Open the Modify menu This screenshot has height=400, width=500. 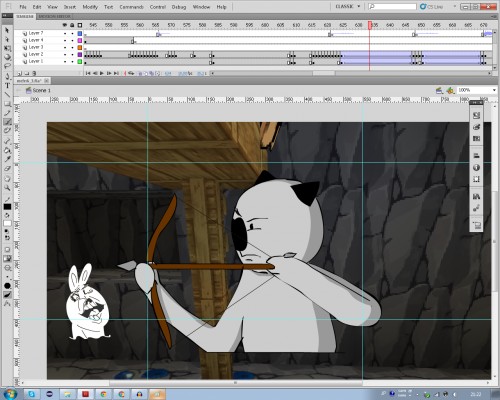click(x=90, y=7)
